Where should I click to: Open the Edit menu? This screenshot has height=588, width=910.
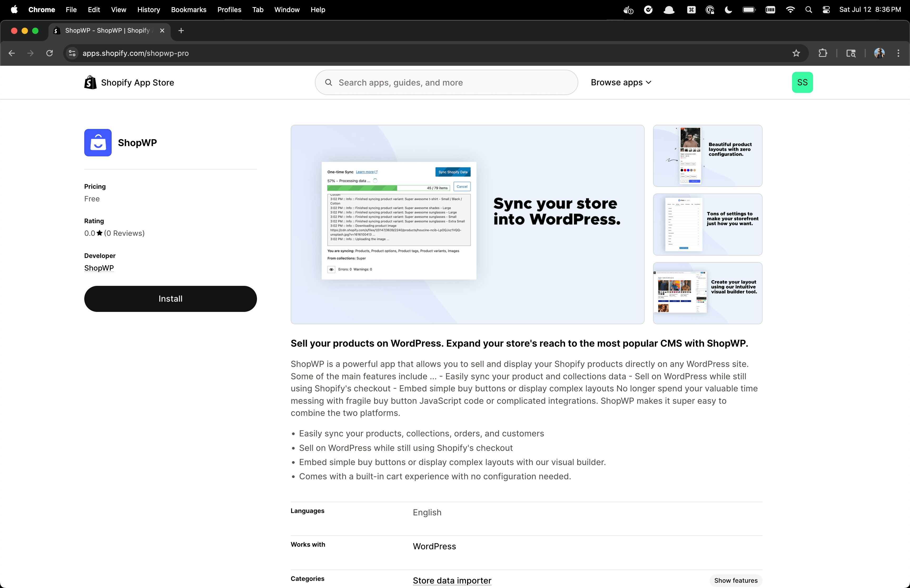(x=93, y=9)
